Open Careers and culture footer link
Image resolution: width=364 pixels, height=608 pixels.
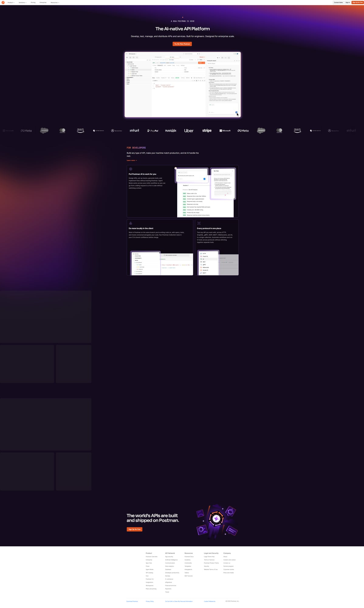click(229, 560)
